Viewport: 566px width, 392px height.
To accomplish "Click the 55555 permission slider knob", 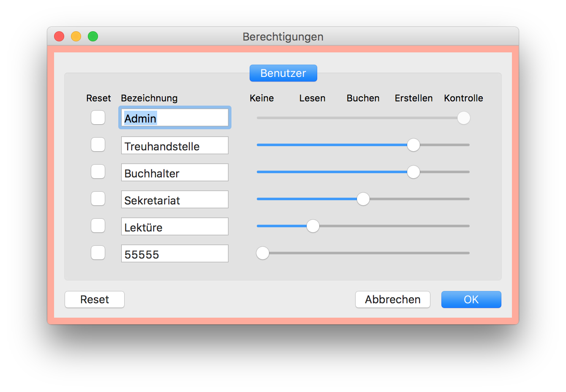I will coord(263,253).
